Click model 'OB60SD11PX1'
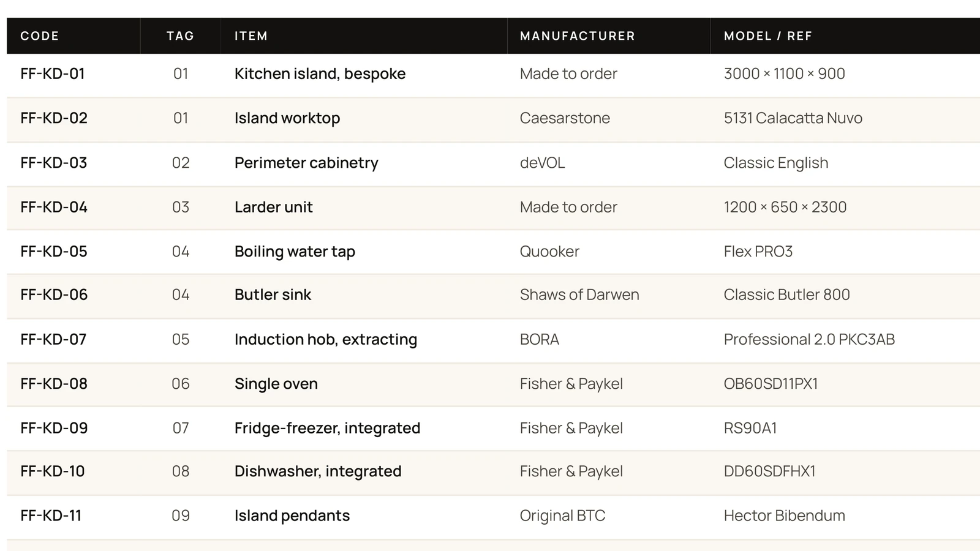The image size is (980, 551). coord(771,384)
